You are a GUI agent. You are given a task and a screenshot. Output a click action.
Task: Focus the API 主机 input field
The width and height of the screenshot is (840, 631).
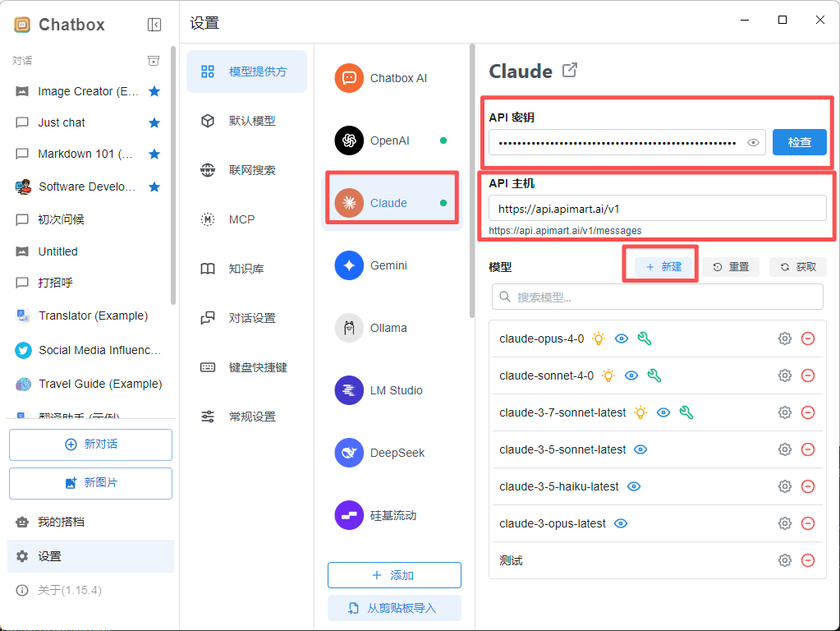(x=658, y=208)
